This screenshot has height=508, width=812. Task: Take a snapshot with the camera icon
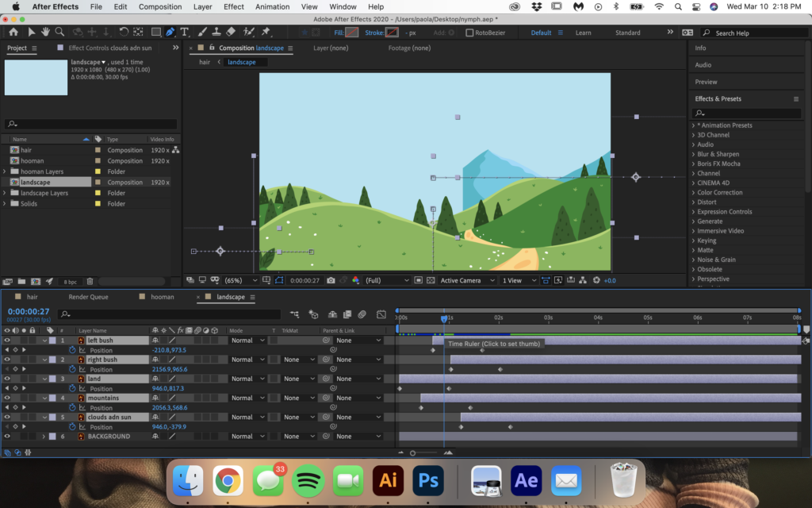tap(331, 280)
